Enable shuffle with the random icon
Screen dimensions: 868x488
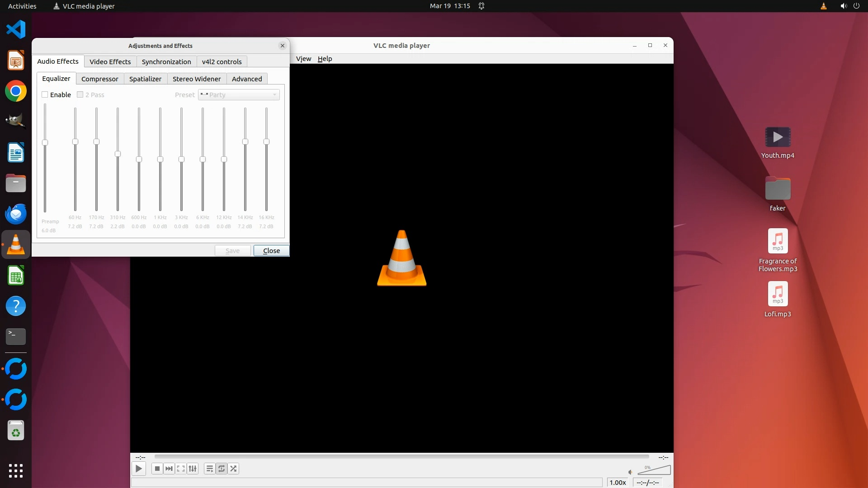[233, 469]
